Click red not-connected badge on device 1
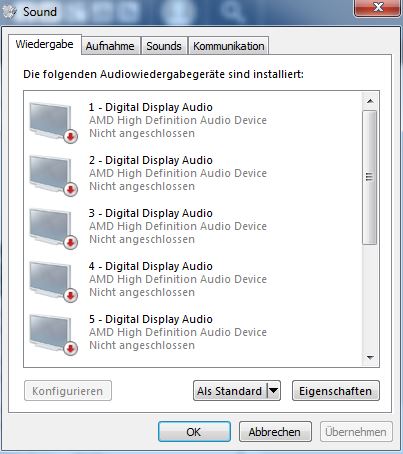 point(70,136)
